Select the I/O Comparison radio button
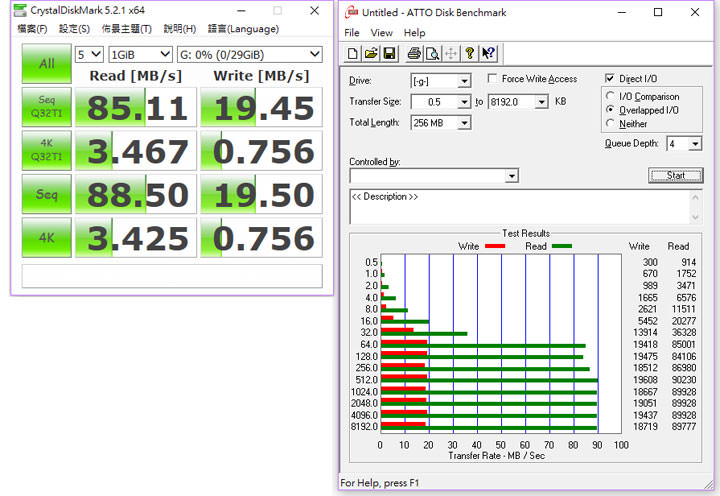This screenshot has height=496, width=720. point(610,97)
